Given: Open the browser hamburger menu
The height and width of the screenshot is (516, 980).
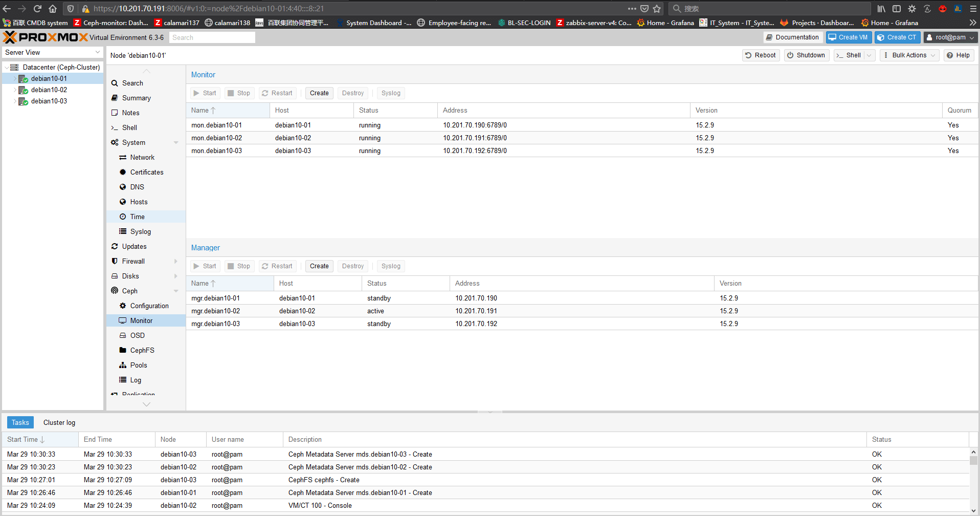Looking at the screenshot, I should pos(973,9).
